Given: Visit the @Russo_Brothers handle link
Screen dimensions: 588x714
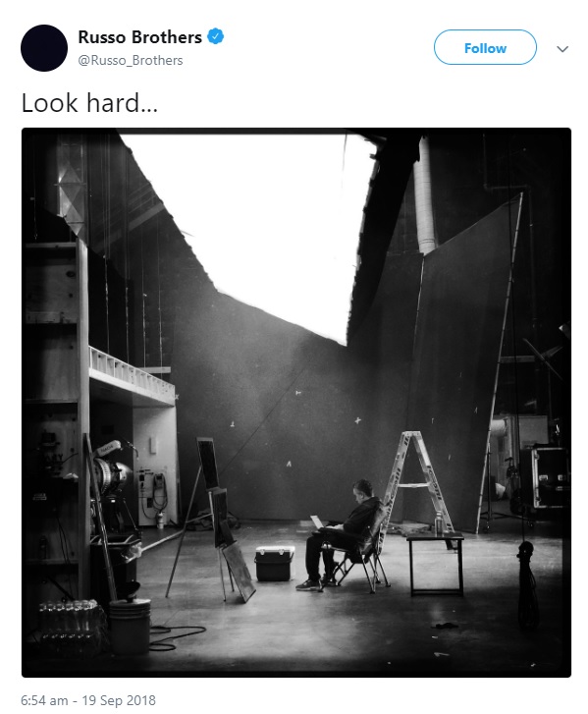Looking at the screenshot, I should coord(131,61).
